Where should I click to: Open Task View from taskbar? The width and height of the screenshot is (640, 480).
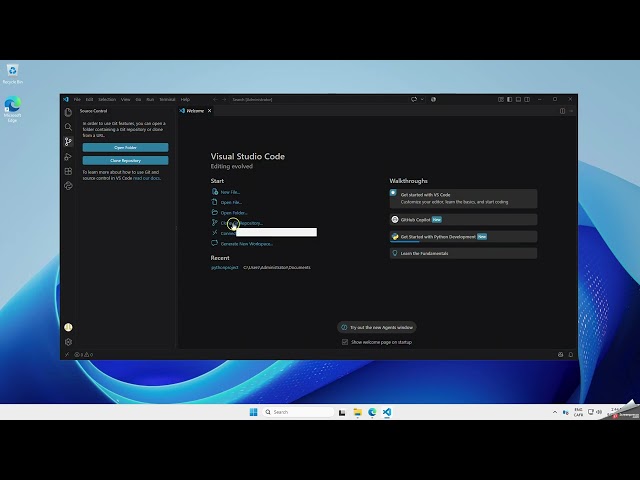(342, 412)
